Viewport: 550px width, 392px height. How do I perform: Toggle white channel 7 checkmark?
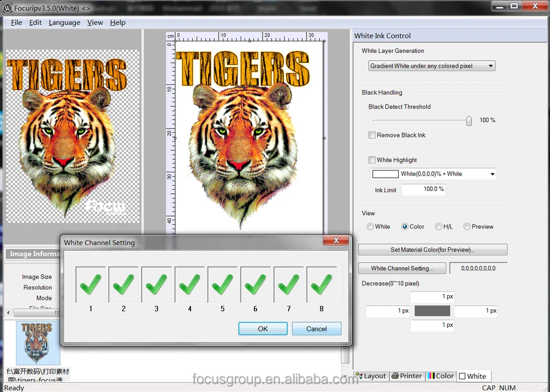pyautogui.click(x=288, y=285)
